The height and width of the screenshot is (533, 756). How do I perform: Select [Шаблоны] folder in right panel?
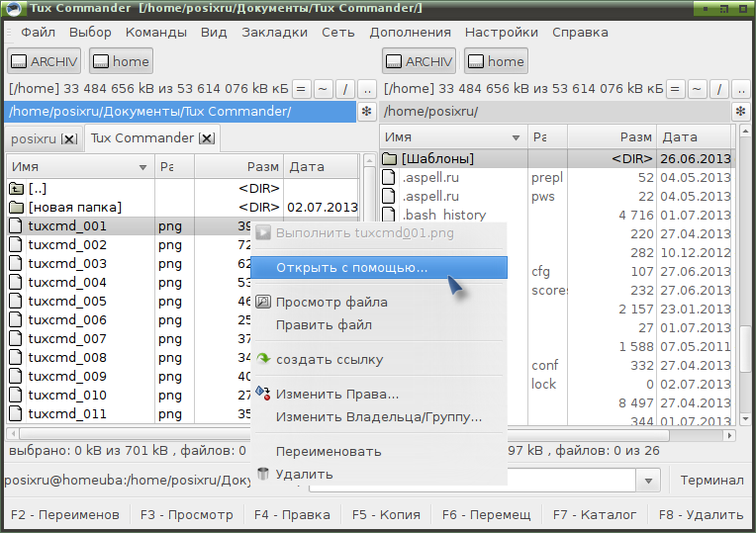(556, 158)
